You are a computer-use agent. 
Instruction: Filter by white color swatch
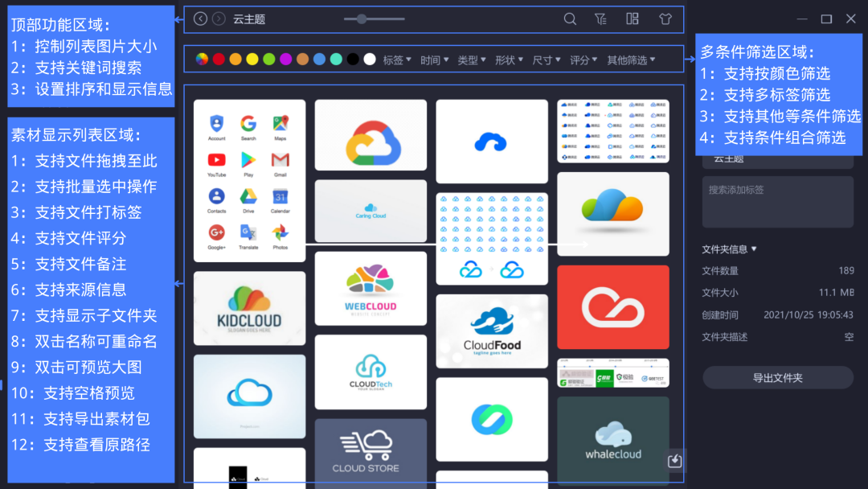(370, 60)
